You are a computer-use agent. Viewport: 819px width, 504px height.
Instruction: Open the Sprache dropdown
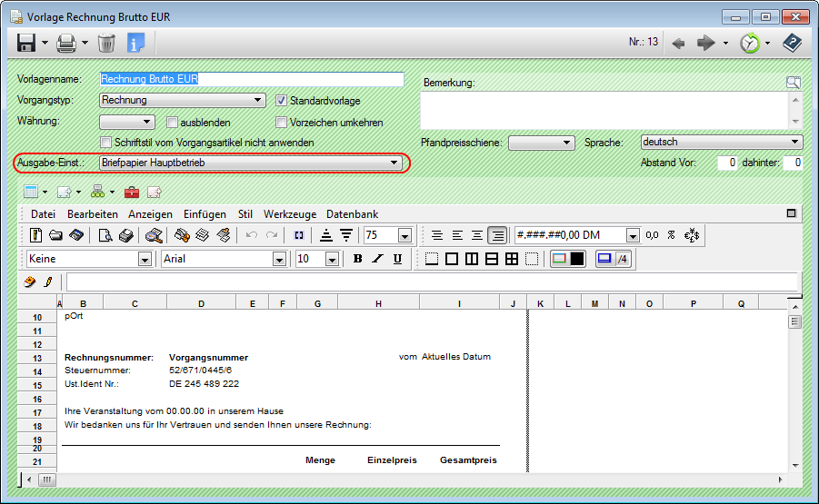point(795,143)
